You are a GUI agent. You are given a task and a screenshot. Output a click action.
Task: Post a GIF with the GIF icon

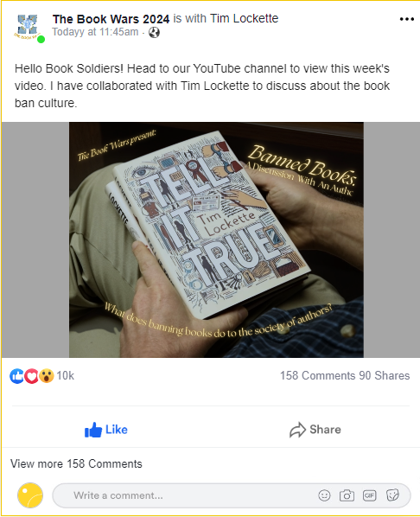point(369,495)
